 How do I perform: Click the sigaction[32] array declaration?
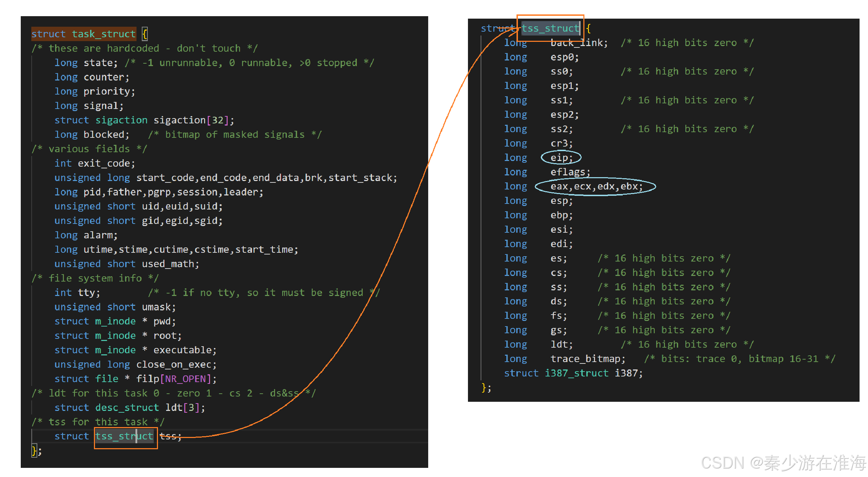pos(191,120)
